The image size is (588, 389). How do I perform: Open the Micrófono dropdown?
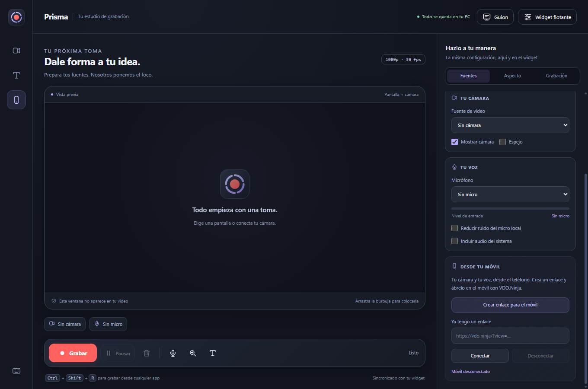tap(510, 194)
